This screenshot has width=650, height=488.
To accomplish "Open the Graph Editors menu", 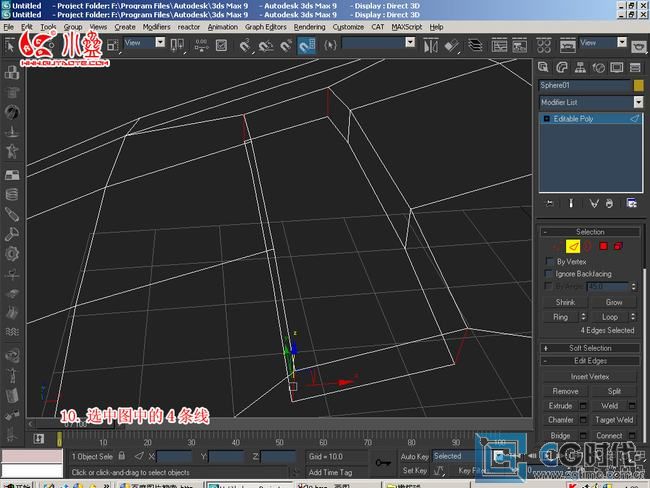I will (x=265, y=27).
